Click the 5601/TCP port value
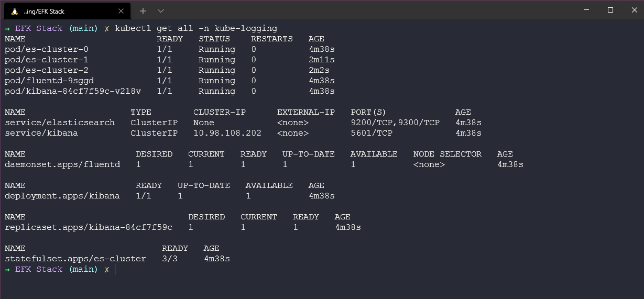This screenshot has width=644, height=299. tap(371, 133)
